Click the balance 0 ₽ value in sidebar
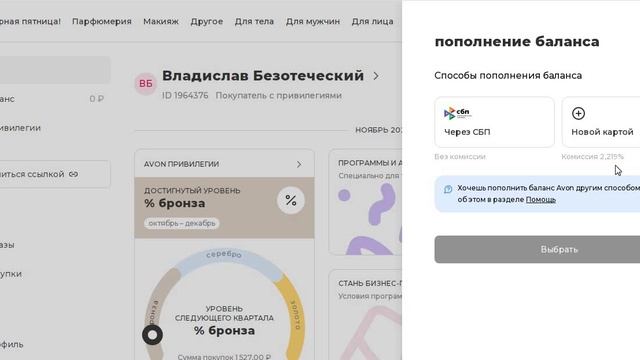This screenshot has height=360, width=640. (97, 99)
